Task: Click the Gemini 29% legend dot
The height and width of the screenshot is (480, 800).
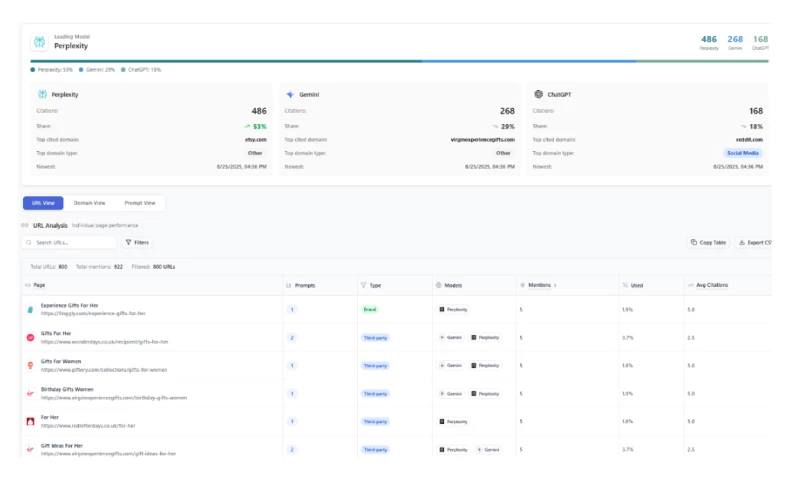Action: click(x=81, y=70)
